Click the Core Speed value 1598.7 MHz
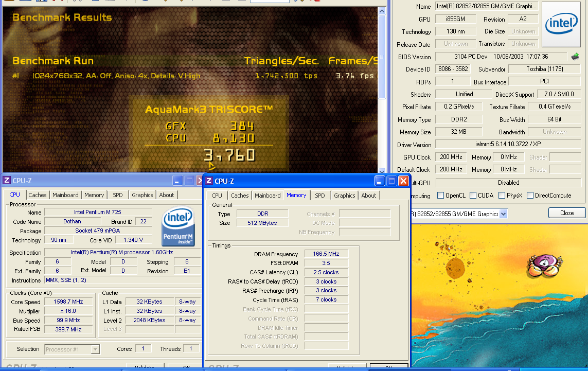588x371 pixels. point(68,302)
